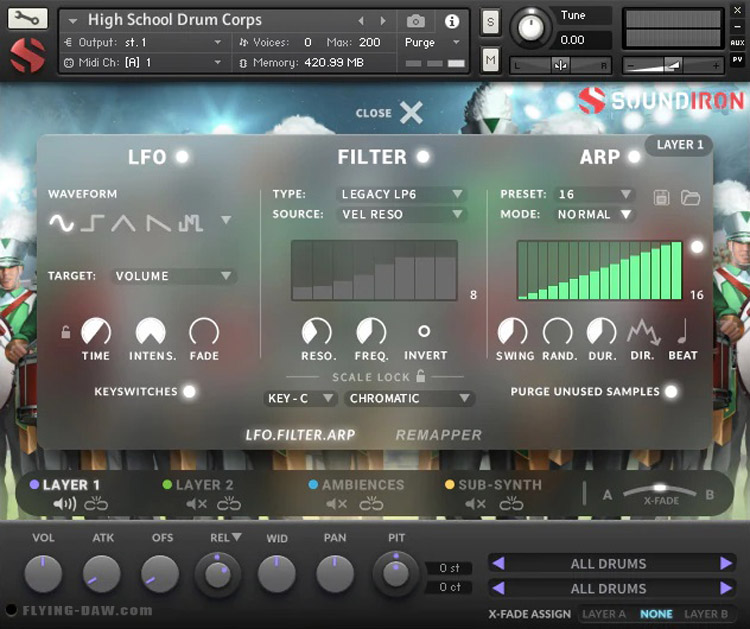750x629 pixels.
Task: Toggle the KEYSWITCHES switch
Action: click(190, 391)
